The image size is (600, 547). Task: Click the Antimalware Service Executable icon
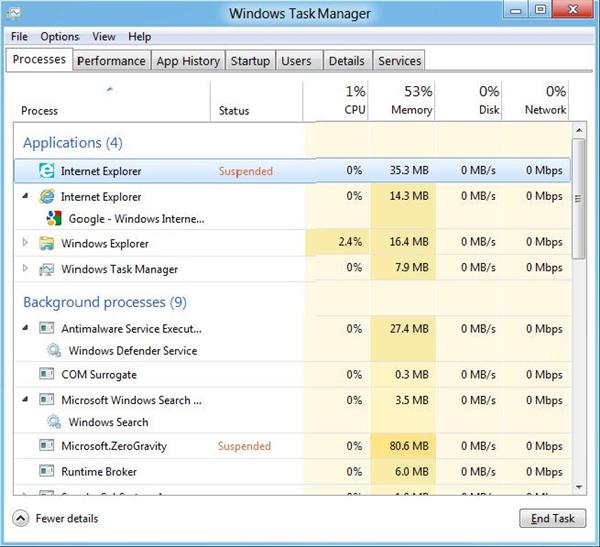pyautogui.click(x=47, y=328)
